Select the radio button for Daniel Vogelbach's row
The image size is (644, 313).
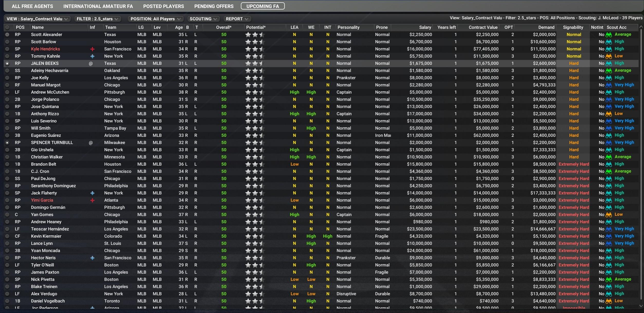[x=7, y=301]
